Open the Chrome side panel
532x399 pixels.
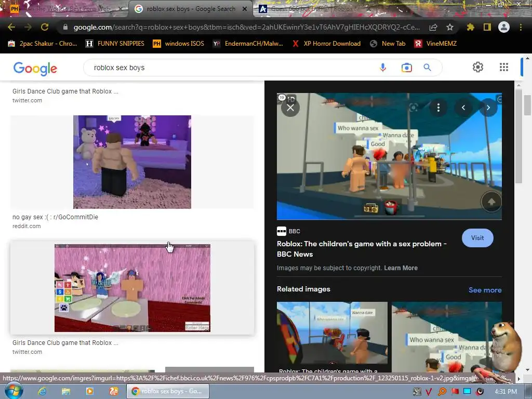point(487,27)
